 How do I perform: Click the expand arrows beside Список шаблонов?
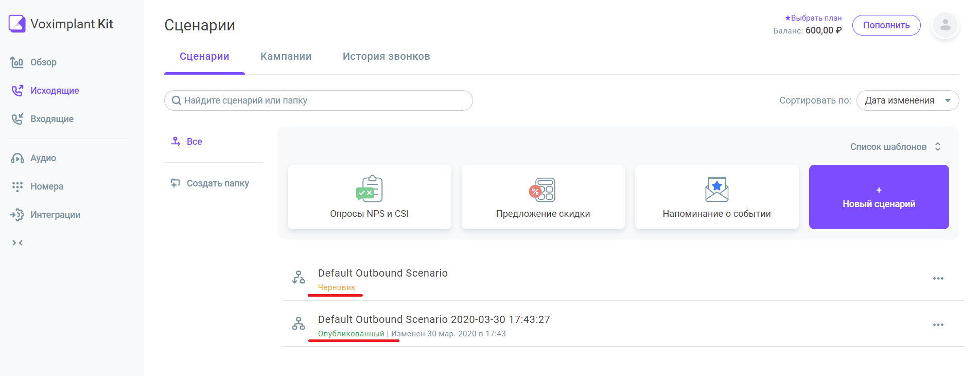938,147
